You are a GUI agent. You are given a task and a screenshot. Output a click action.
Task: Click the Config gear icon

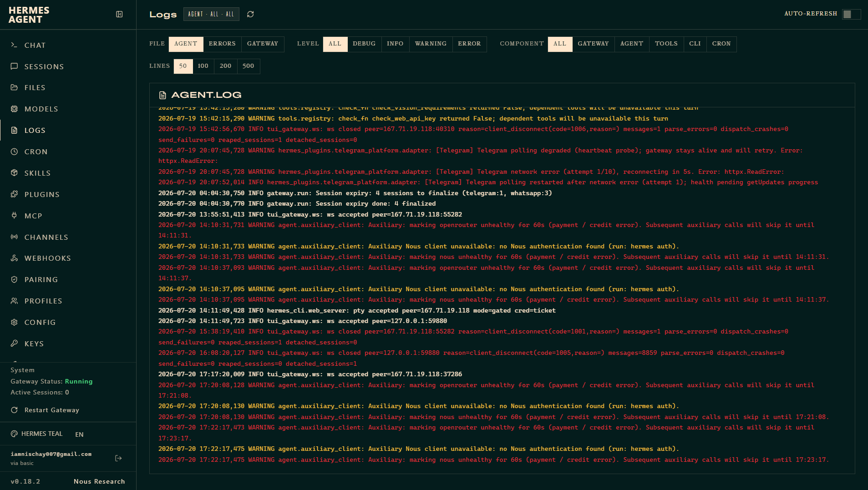[x=14, y=322]
